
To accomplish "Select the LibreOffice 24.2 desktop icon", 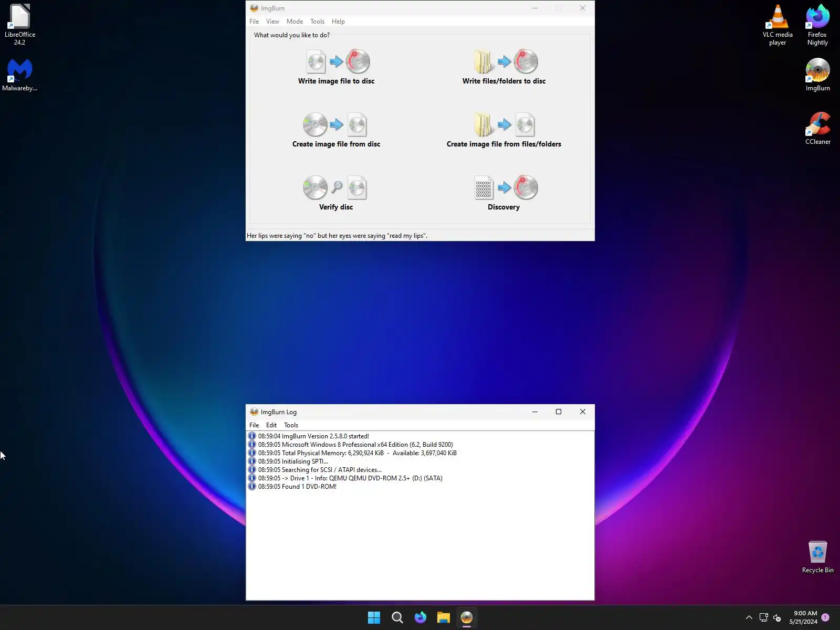I will click(20, 25).
